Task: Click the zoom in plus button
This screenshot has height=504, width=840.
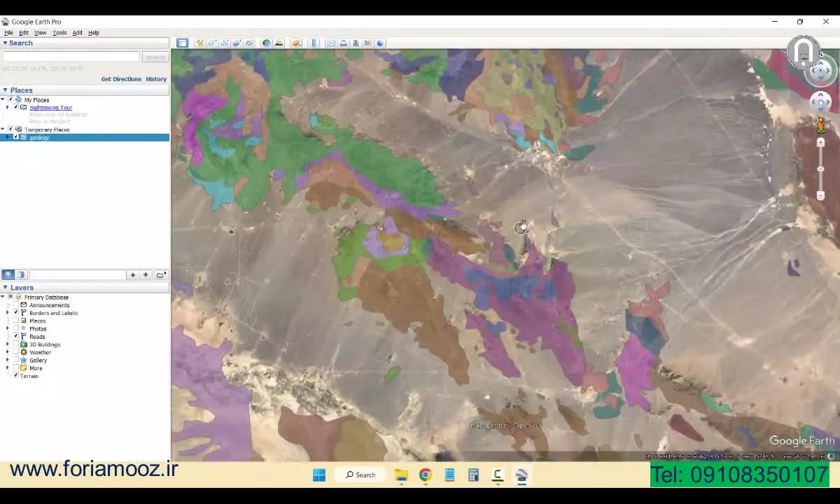Action: coord(820,142)
